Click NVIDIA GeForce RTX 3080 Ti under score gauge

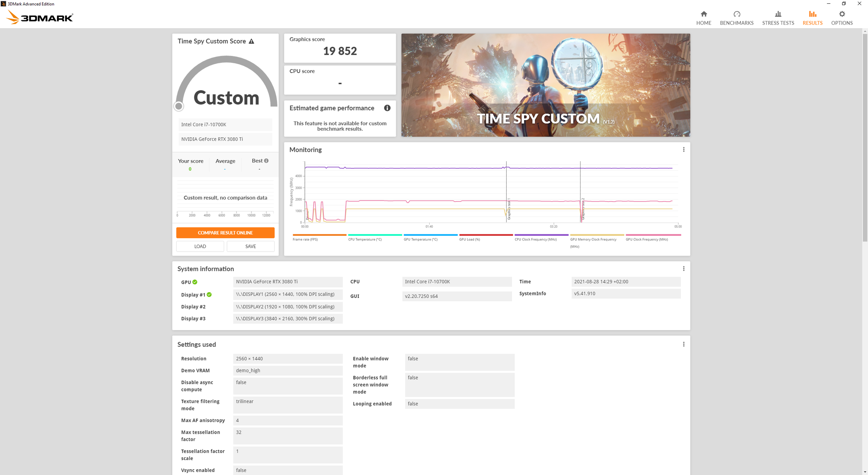click(225, 139)
